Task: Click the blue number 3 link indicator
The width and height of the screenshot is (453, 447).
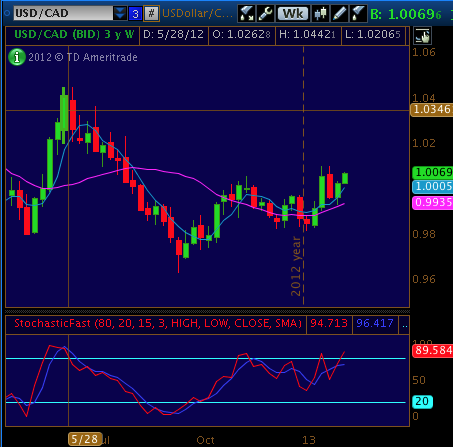Action: tap(135, 14)
